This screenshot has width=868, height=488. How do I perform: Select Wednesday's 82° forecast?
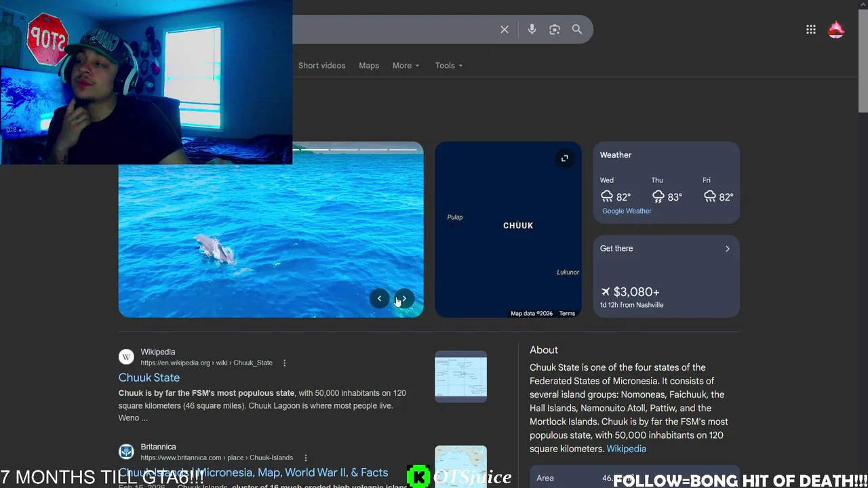pyautogui.click(x=616, y=191)
